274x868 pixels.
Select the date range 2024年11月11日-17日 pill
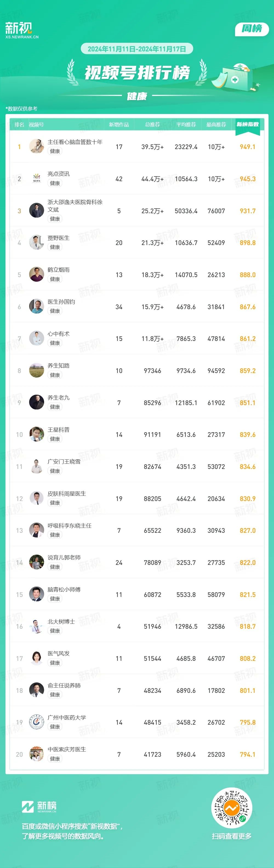point(137,49)
